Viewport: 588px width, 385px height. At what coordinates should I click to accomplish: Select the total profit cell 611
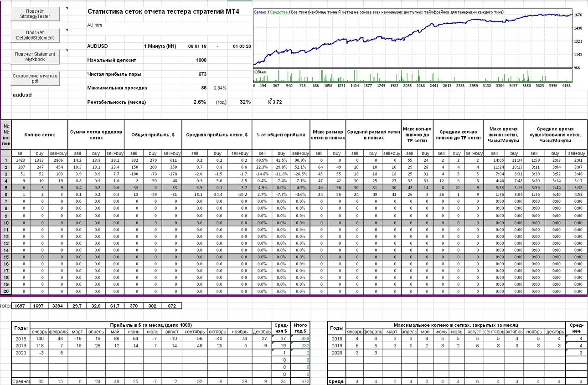coord(172,160)
